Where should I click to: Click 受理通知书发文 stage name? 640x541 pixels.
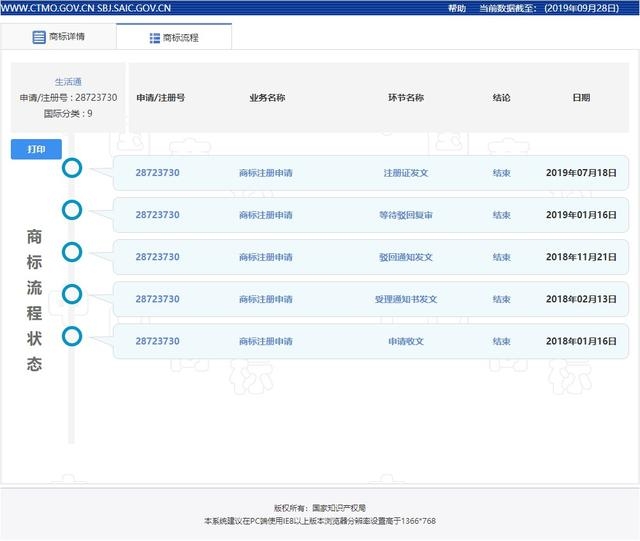point(406,299)
